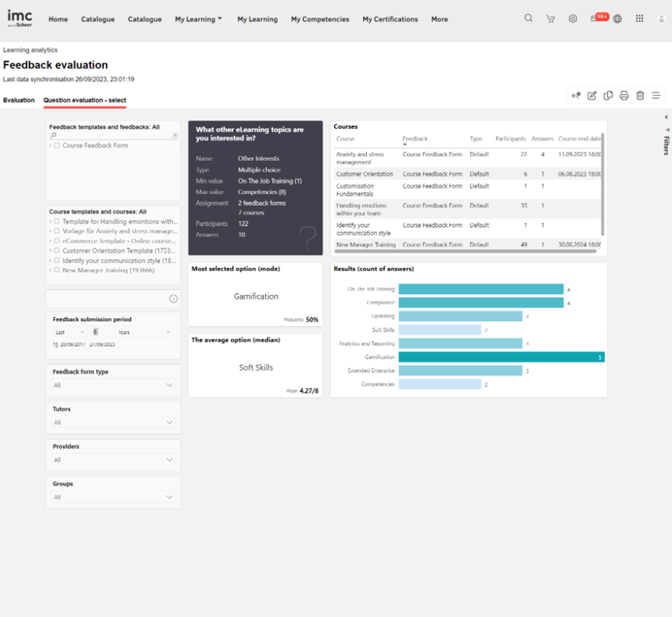The height and width of the screenshot is (617, 672).
Task: Click the globe language icon
Action: tap(617, 19)
